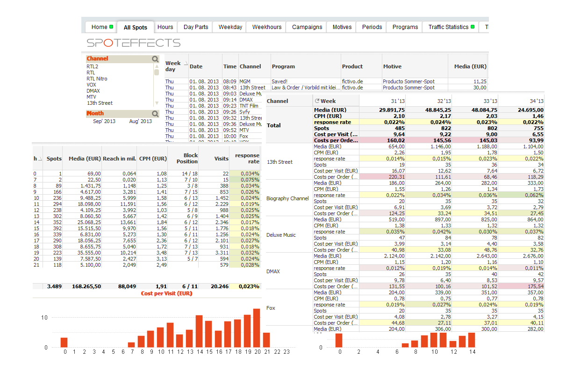Click the Program column header
The image size is (588, 379).
coord(306,66)
